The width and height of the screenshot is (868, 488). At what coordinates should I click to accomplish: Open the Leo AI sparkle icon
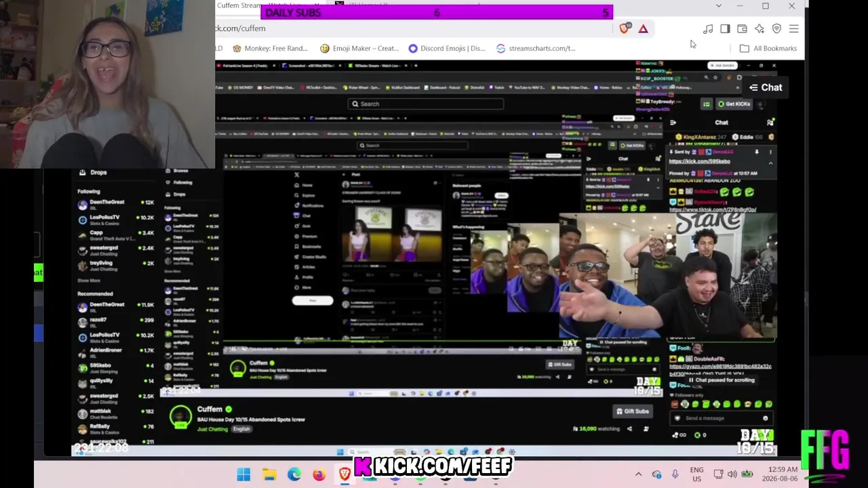click(x=759, y=29)
